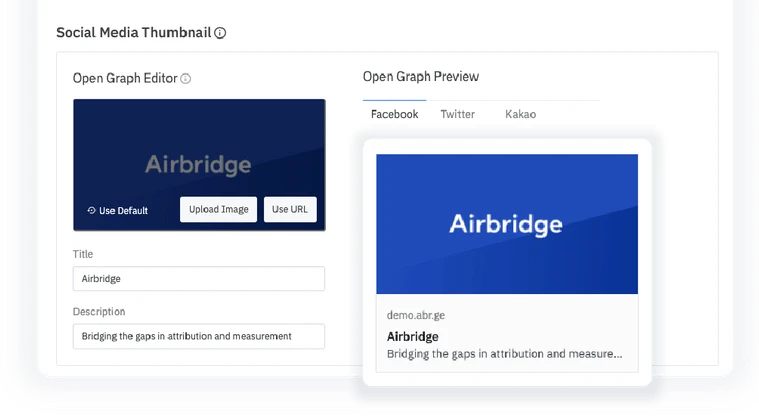The width and height of the screenshot is (759, 418).
Task: Switch to the Kakao preview tab
Action: pyautogui.click(x=520, y=114)
